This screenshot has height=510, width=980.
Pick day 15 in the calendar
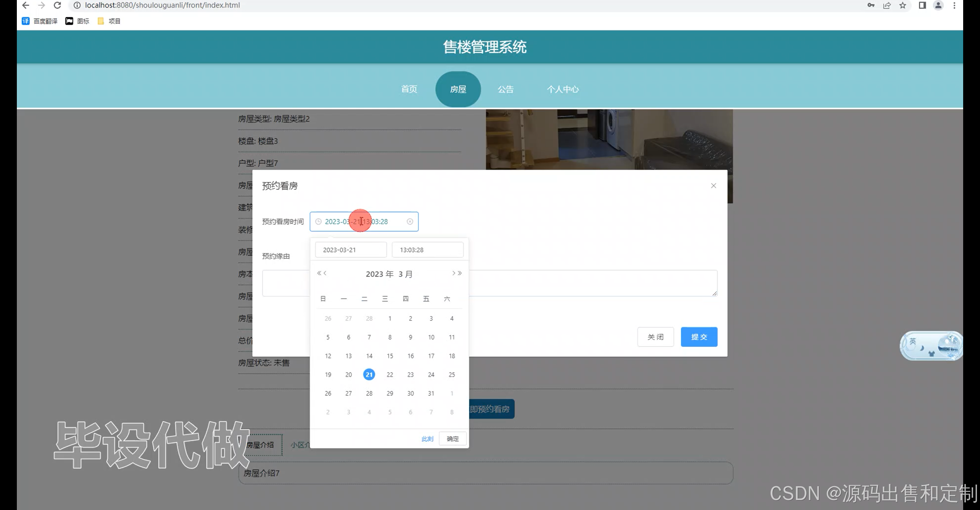pyautogui.click(x=390, y=356)
